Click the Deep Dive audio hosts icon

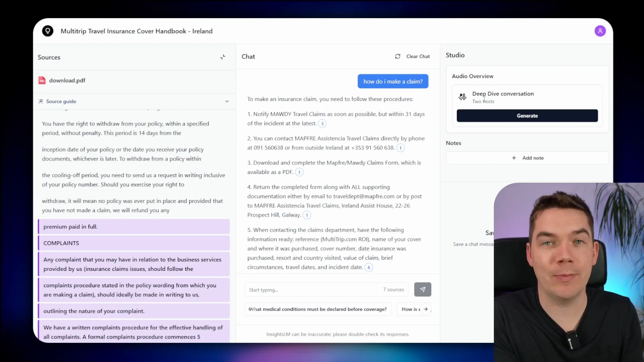463,97
